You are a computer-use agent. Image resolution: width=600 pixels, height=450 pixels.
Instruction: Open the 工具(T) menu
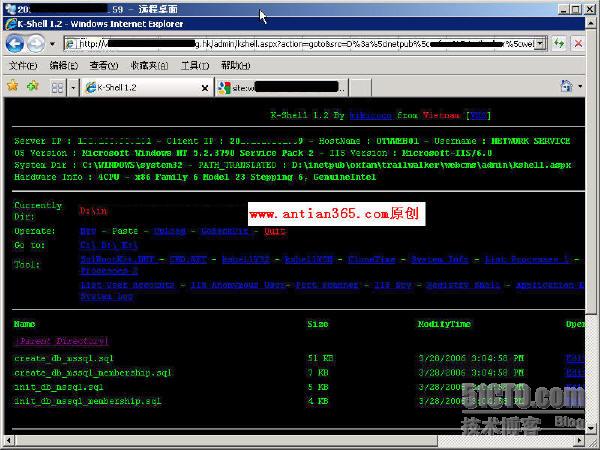(x=195, y=65)
